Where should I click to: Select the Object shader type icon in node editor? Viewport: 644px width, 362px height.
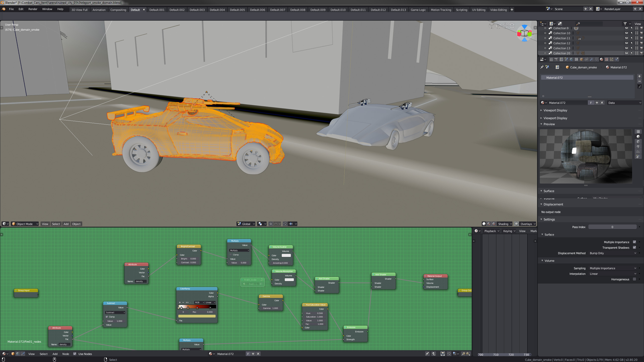tap(13, 354)
